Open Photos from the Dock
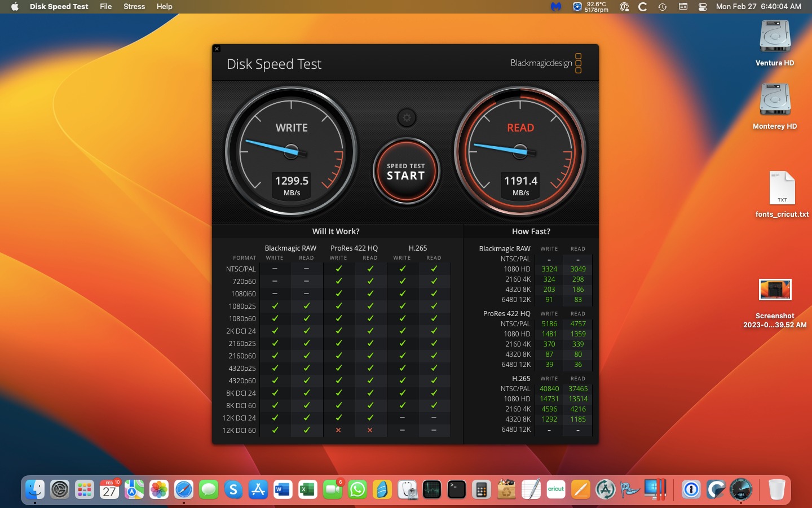The height and width of the screenshot is (508, 812). 159,489
